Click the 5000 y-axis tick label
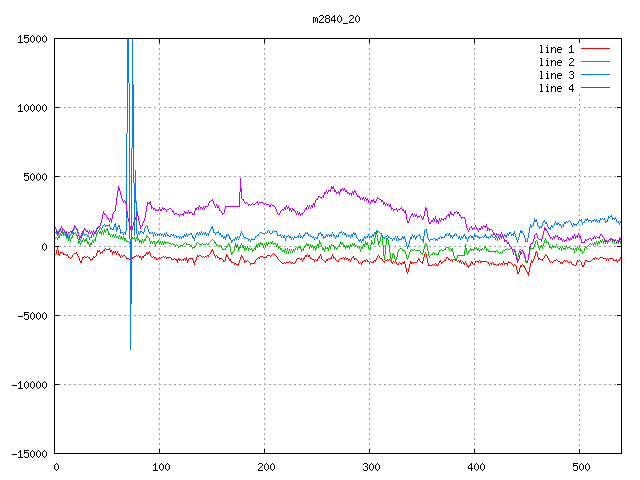The width and height of the screenshot is (640, 480). pyautogui.click(x=33, y=177)
